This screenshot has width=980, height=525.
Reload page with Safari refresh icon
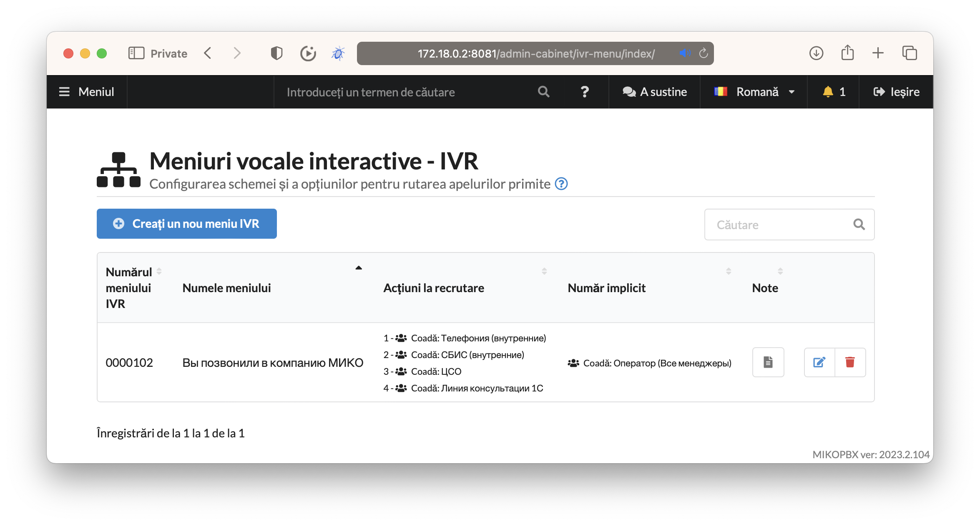[x=704, y=53]
